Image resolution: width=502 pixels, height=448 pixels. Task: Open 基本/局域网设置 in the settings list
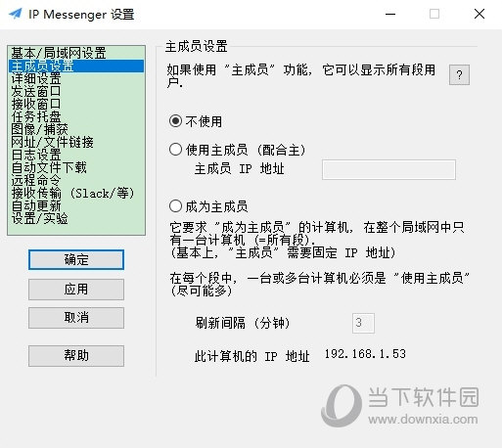pyautogui.click(x=76, y=53)
